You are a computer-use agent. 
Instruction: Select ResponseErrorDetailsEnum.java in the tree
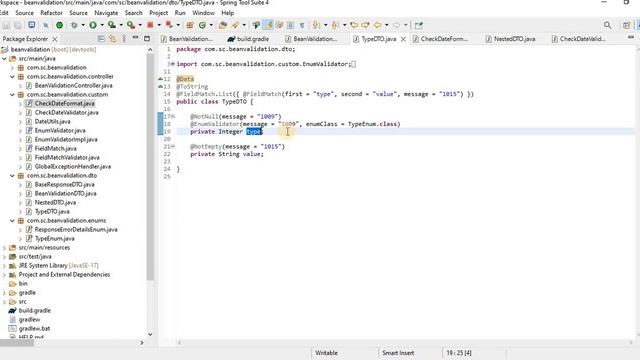76,229
